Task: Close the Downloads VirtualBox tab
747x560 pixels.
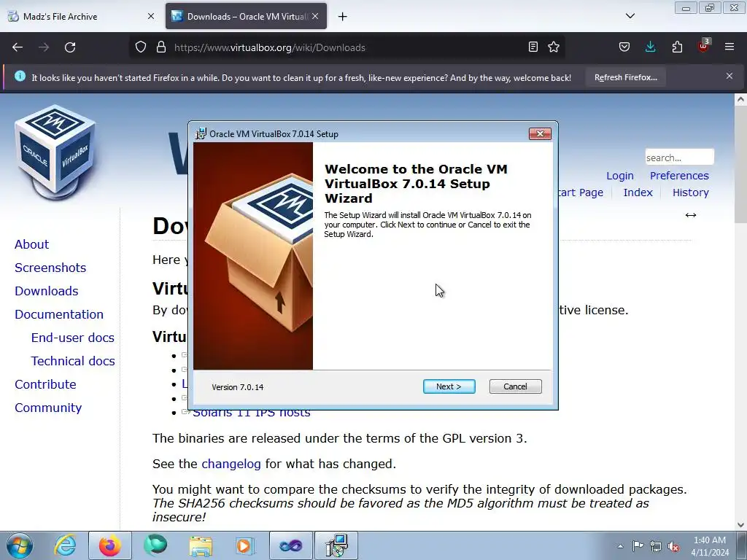Action: pos(315,16)
